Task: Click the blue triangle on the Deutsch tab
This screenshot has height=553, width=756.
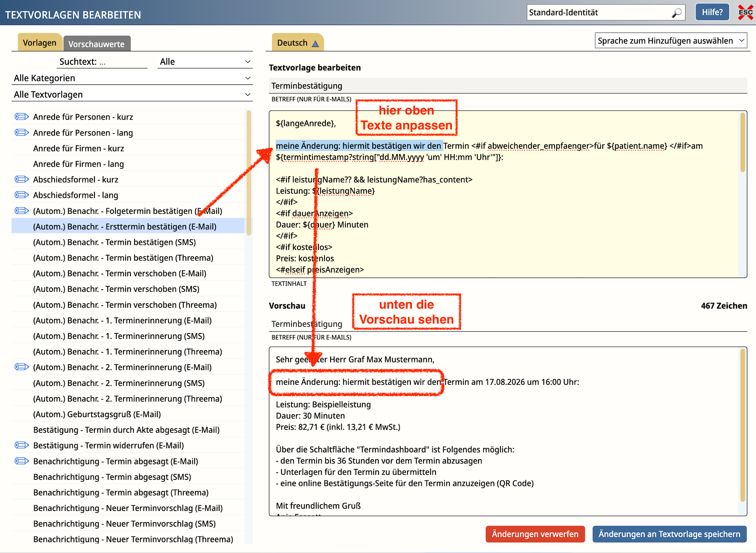Action: (315, 44)
